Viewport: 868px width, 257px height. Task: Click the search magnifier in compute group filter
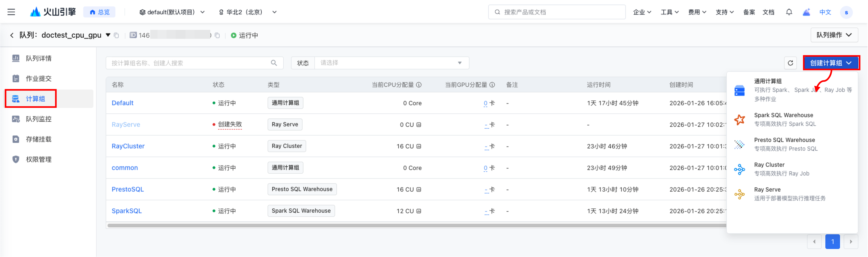click(x=274, y=63)
